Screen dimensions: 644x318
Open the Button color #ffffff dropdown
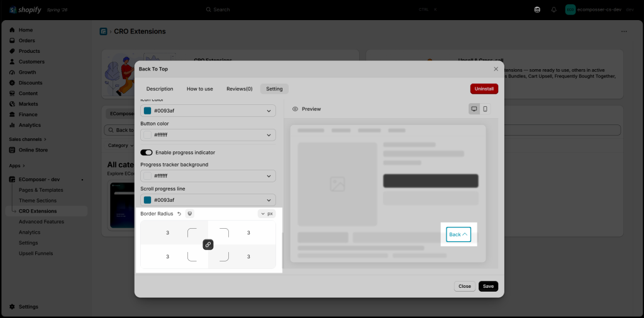coord(208,135)
